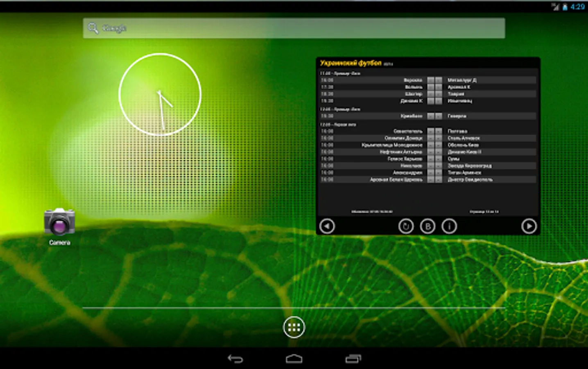The height and width of the screenshot is (369, 588).
Task: Tap the circled info icon in widget
Action: tap(449, 226)
